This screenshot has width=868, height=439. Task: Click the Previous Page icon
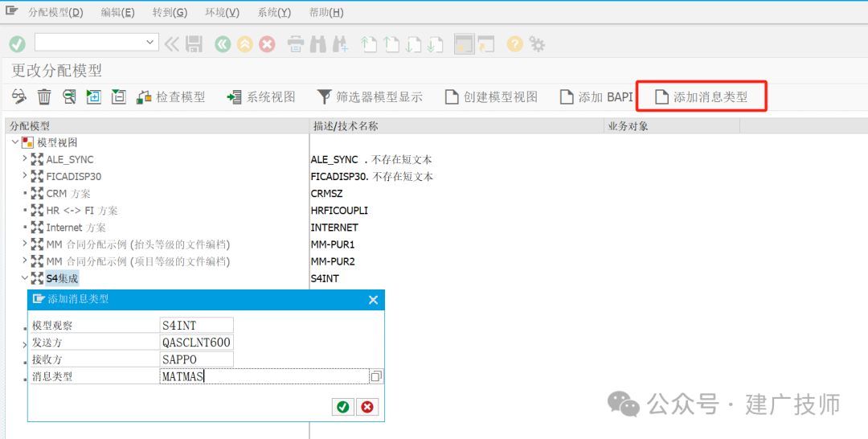[x=391, y=43]
